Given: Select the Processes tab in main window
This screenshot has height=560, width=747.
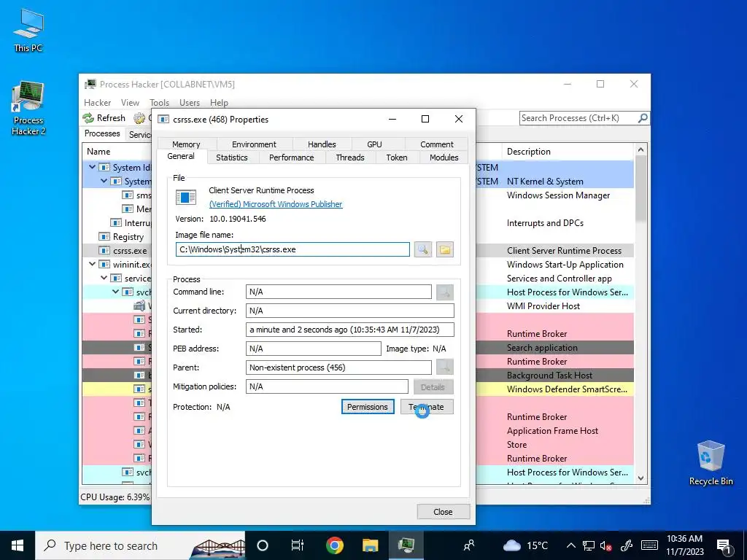Looking at the screenshot, I should coord(102,134).
